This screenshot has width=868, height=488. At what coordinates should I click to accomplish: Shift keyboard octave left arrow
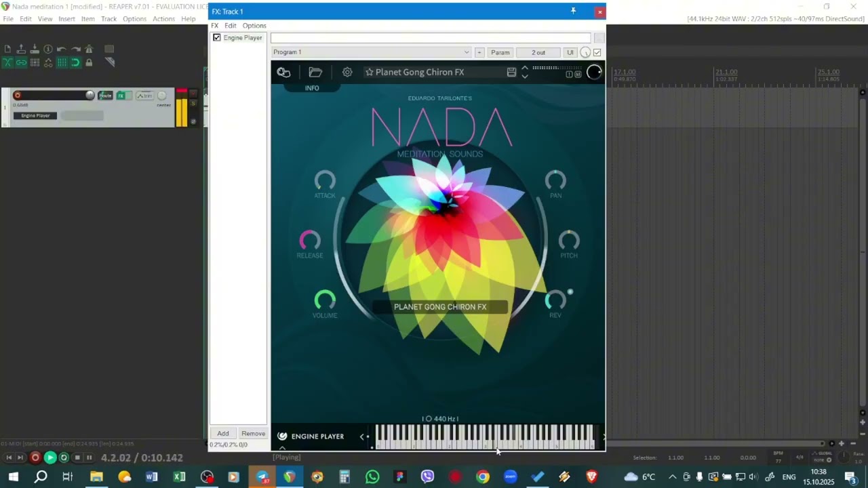coord(361,437)
